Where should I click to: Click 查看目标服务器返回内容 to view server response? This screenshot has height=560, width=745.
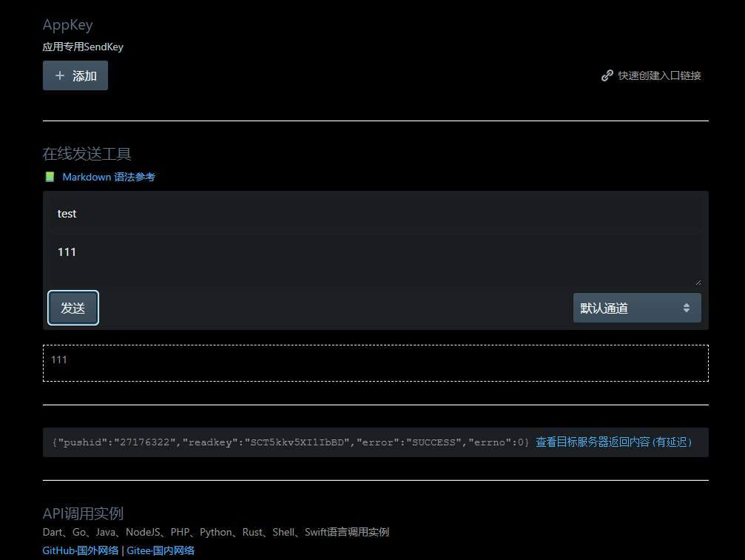[x=592, y=442]
